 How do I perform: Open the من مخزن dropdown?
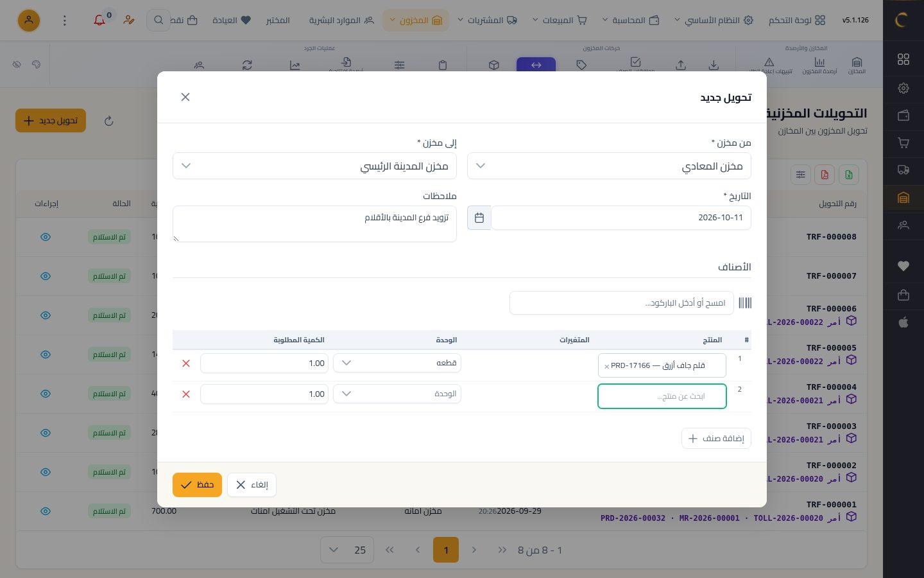click(609, 166)
